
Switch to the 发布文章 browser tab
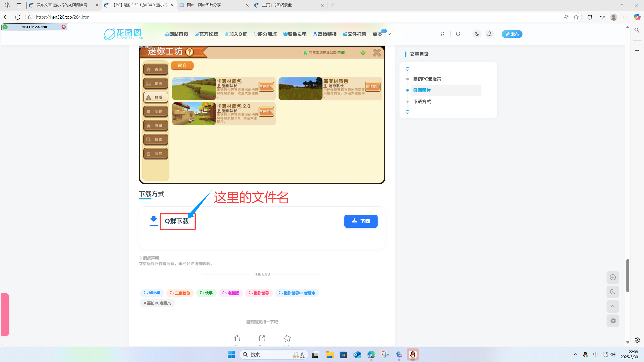point(64,5)
